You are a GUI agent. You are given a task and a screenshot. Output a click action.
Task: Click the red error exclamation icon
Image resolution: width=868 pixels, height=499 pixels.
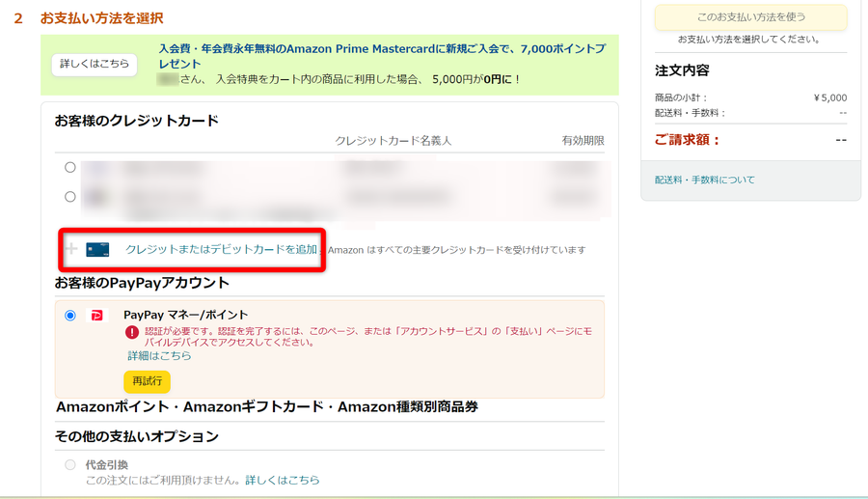pos(132,332)
